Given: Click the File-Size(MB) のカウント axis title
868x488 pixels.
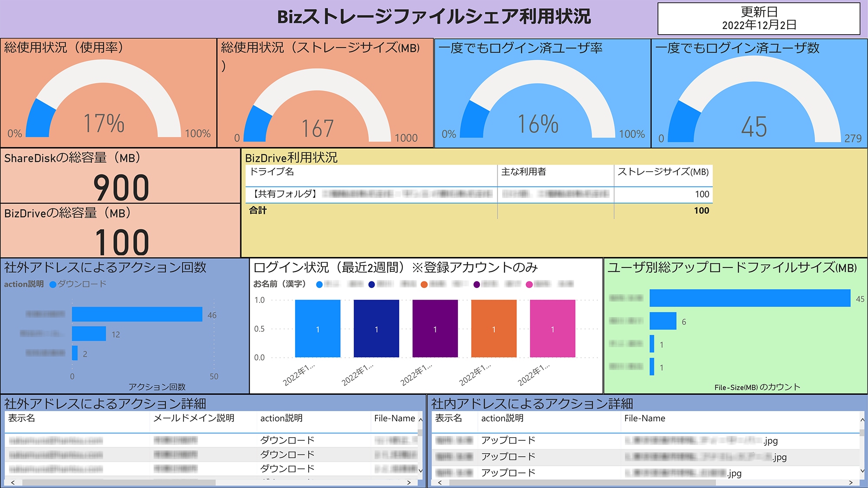Looking at the screenshot, I should click(757, 387).
